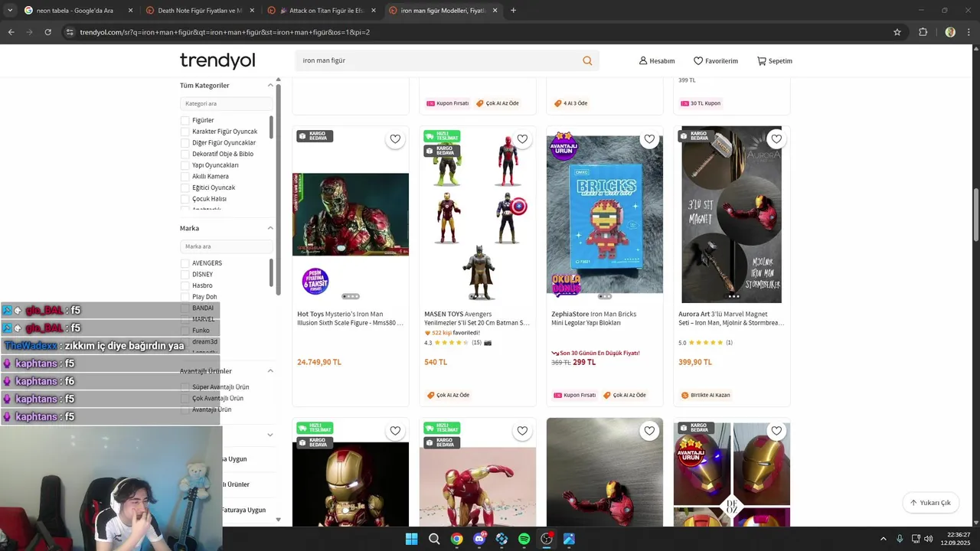The image size is (980, 551).
Task: Open Chrome from the taskbar
Action: tap(456, 539)
